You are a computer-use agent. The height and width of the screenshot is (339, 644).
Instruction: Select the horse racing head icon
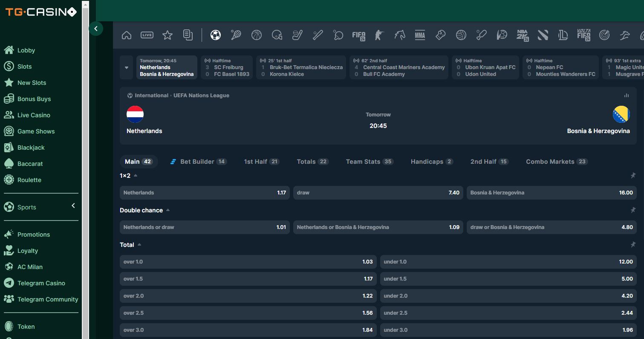[x=400, y=35]
